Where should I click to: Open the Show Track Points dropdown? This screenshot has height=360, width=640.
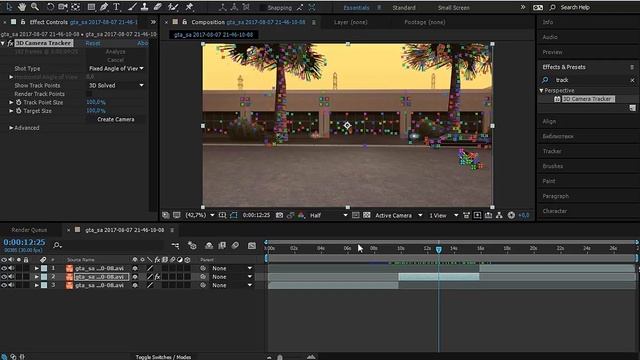pyautogui.click(x=116, y=85)
